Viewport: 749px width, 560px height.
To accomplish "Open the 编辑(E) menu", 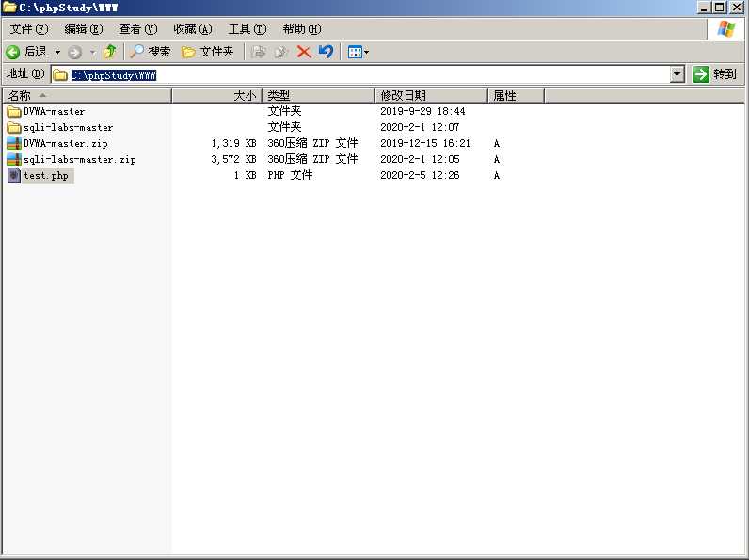I will point(84,29).
